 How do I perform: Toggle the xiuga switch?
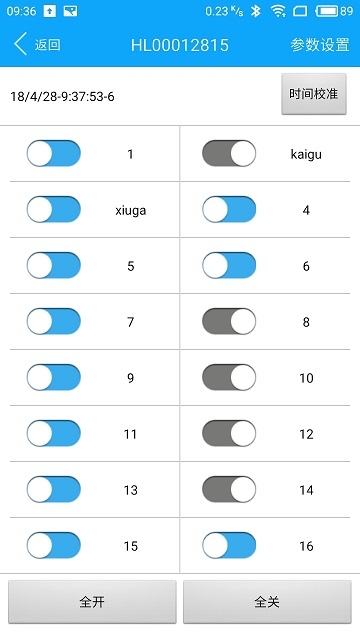[x=54, y=209]
